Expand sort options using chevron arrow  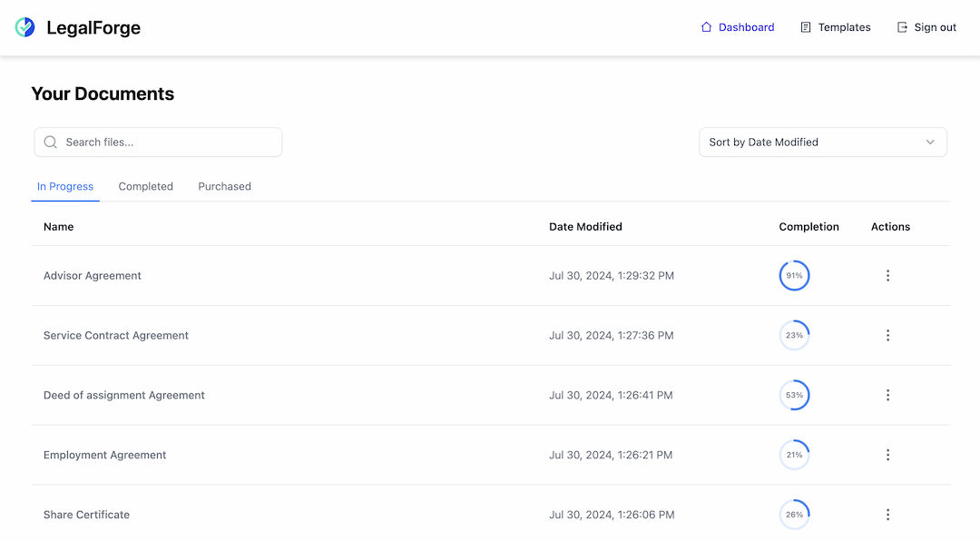(x=930, y=143)
